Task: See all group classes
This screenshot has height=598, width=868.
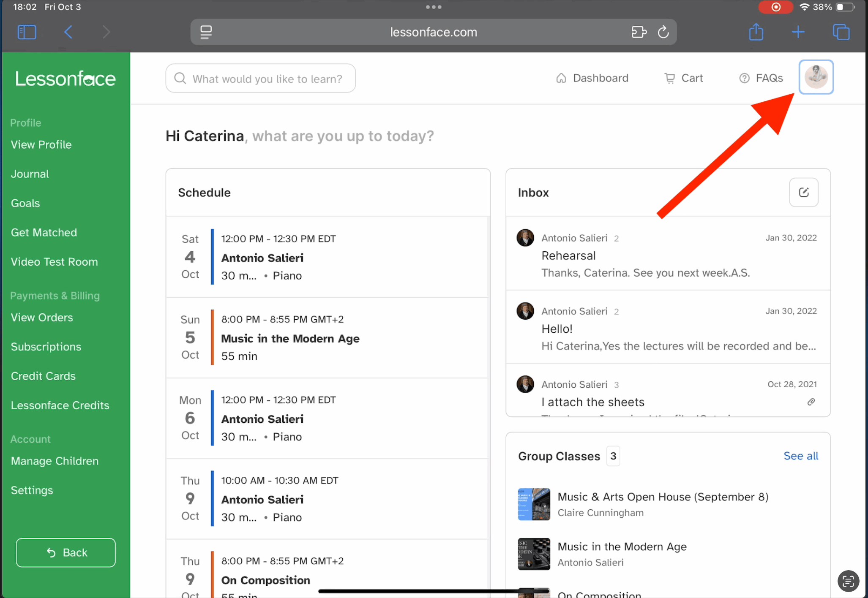Action: coord(801,456)
